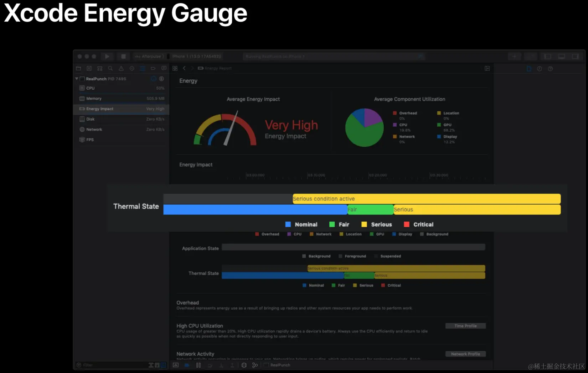The width and height of the screenshot is (588, 373).
Task: Toggle the inspector panel visibility
Action: [x=575, y=56]
